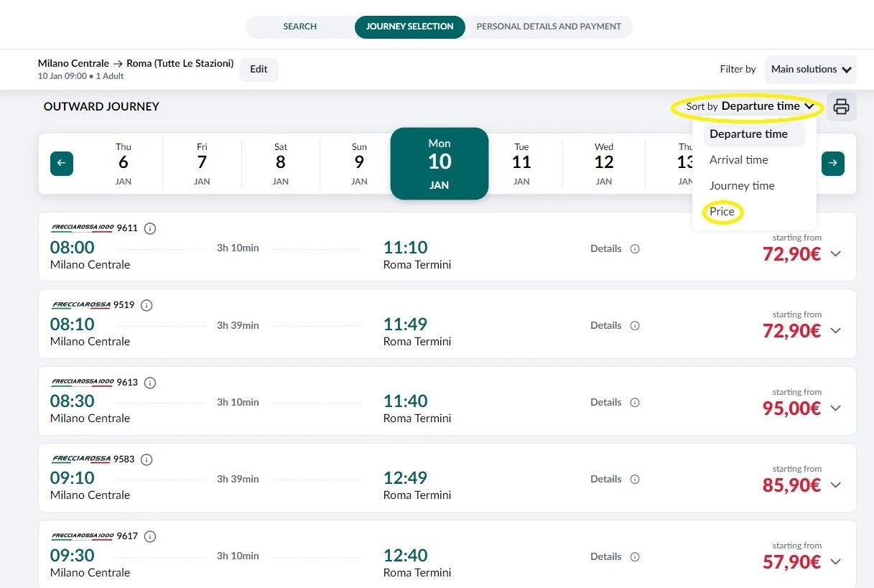Screen dimensions: 874x588
Task: Select Arrival time from the sort menu
Action: pyautogui.click(x=738, y=159)
